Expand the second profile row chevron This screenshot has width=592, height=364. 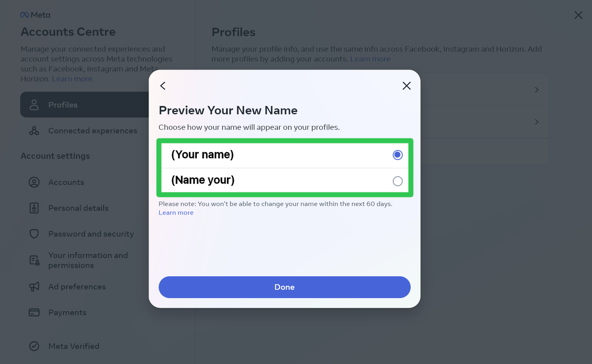click(536, 122)
